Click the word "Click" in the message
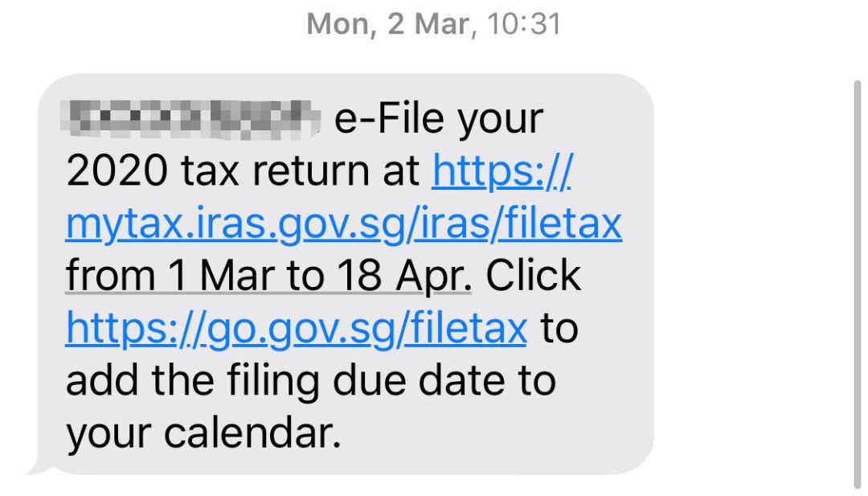Screen dimensions: 868x496 click(x=533, y=277)
